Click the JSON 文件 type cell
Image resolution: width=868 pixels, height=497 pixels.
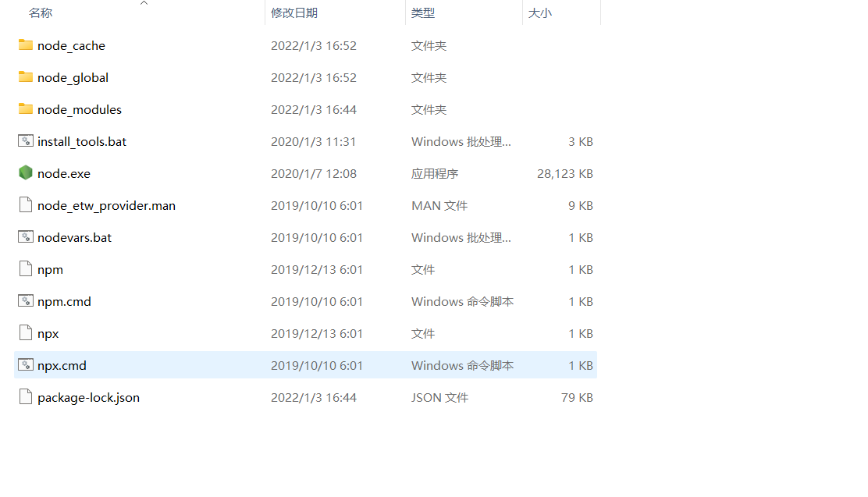(x=439, y=397)
